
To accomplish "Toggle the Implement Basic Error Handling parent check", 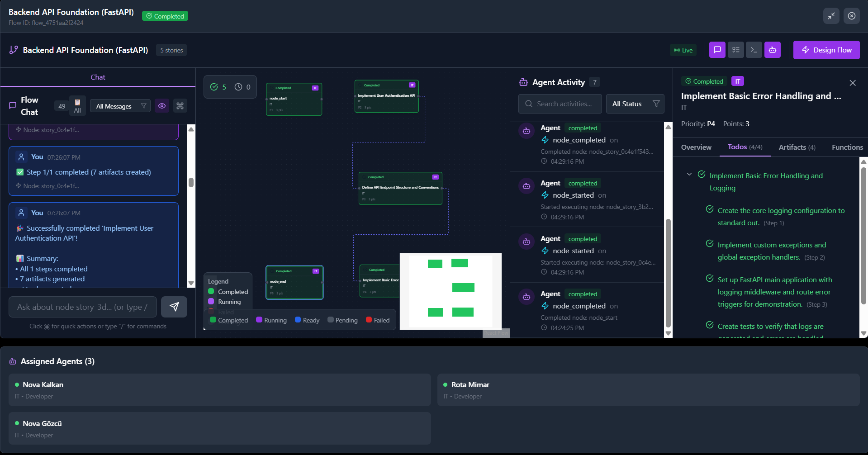I will pos(702,174).
